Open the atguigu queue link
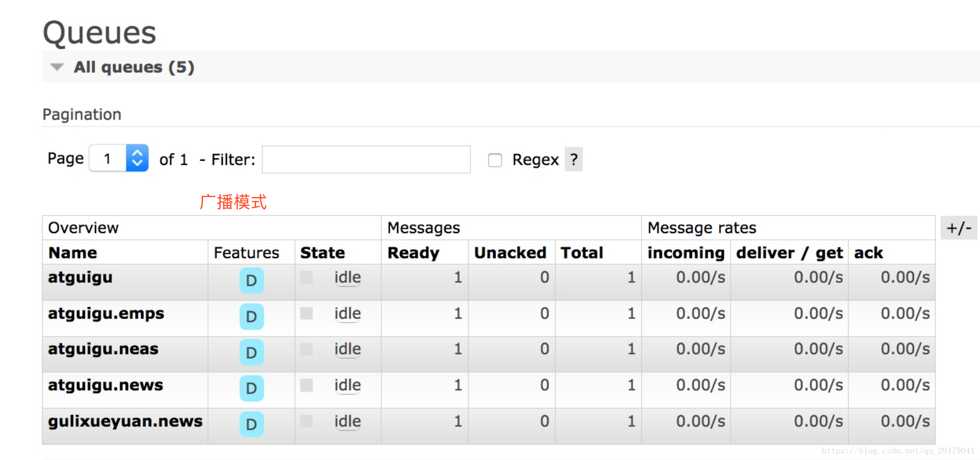 [x=80, y=277]
